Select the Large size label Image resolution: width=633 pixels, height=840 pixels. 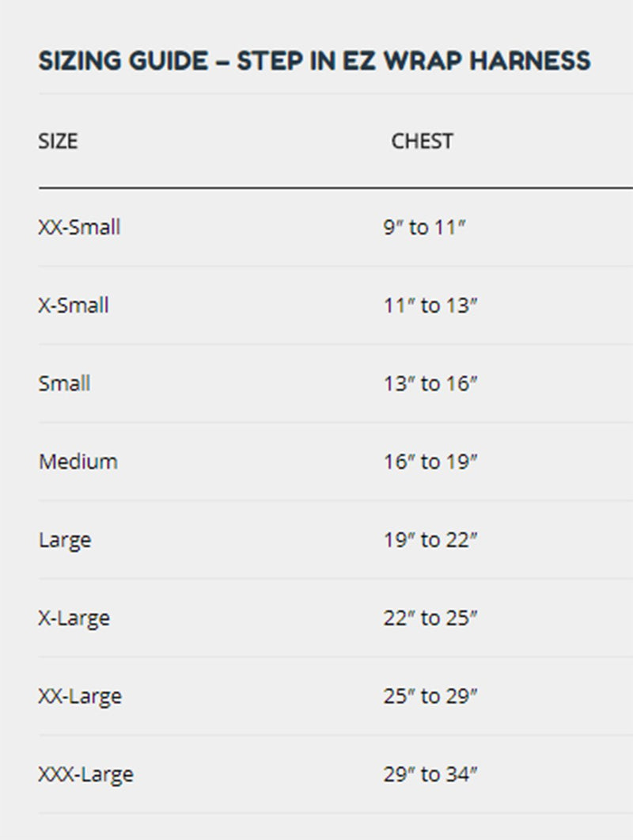tap(65, 540)
